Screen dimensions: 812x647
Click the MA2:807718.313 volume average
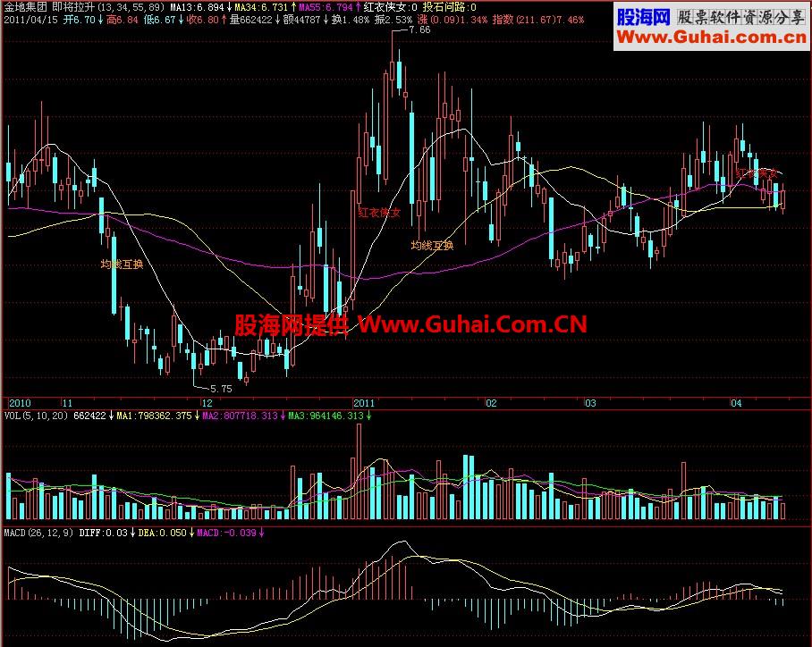(x=240, y=416)
